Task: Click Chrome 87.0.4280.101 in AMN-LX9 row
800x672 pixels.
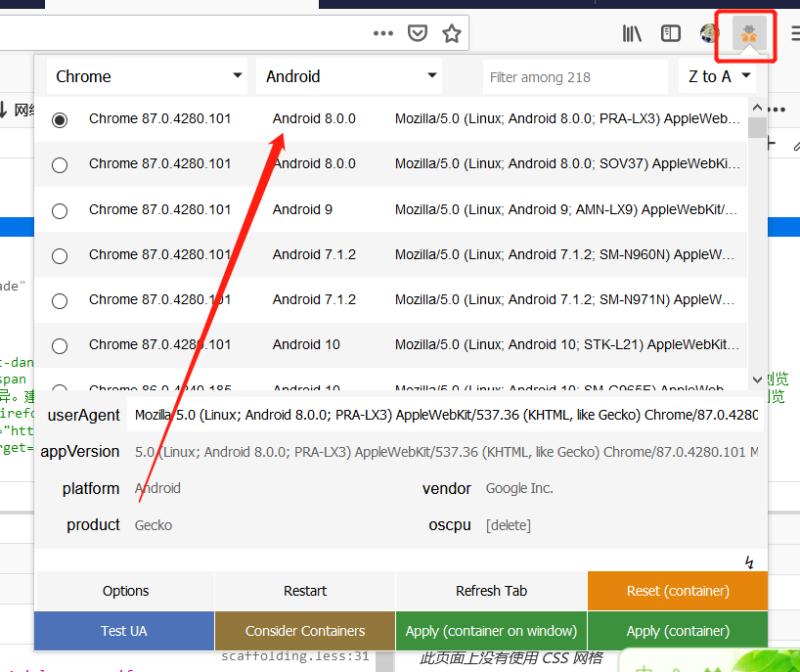Action: click(159, 209)
